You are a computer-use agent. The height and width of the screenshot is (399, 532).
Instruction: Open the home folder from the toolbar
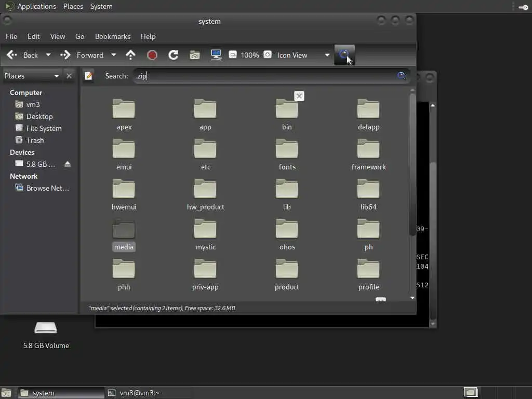click(x=195, y=55)
